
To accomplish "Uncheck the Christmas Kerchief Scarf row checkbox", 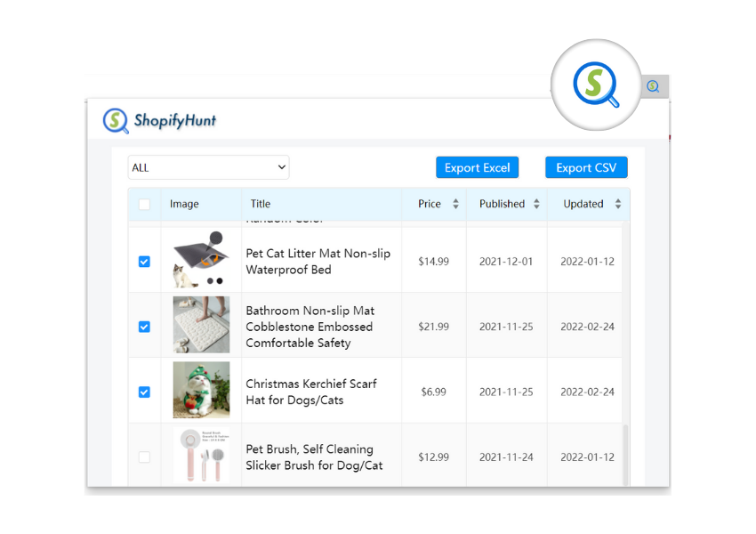I will click(144, 392).
